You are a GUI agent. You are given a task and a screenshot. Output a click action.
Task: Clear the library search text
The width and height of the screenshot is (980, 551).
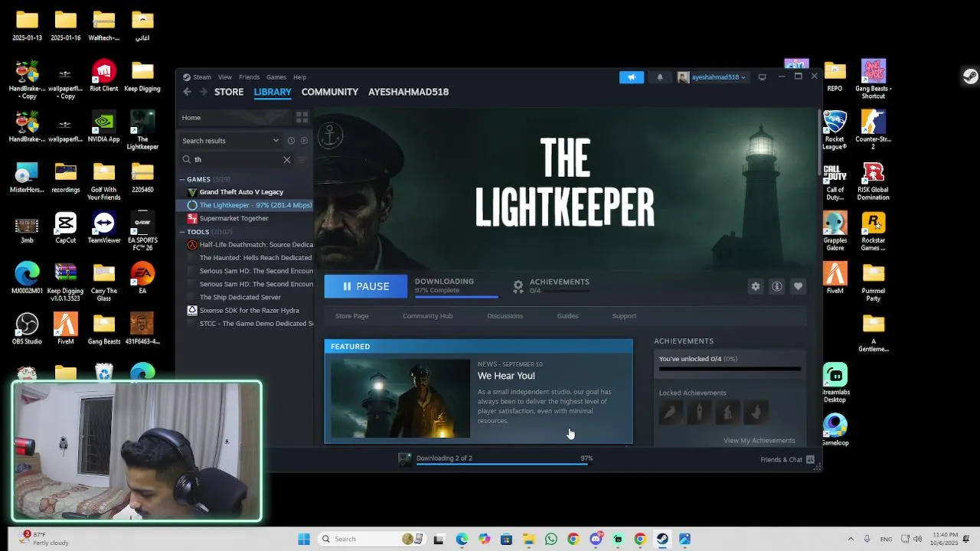pos(286,160)
